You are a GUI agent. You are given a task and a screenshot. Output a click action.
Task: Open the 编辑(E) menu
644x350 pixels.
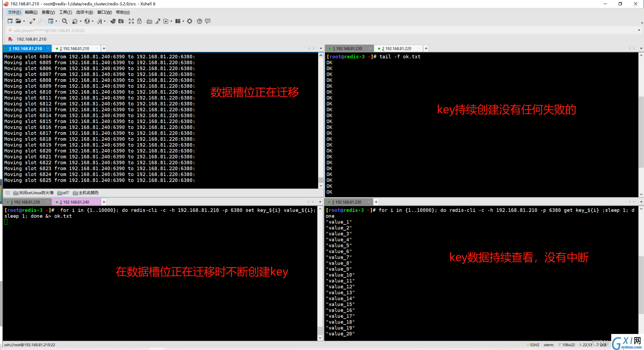click(31, 12)
